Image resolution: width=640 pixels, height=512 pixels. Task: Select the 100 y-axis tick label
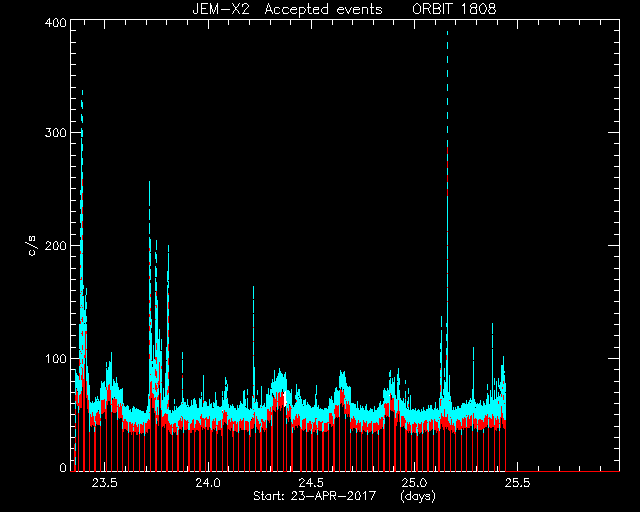[56, 359]
